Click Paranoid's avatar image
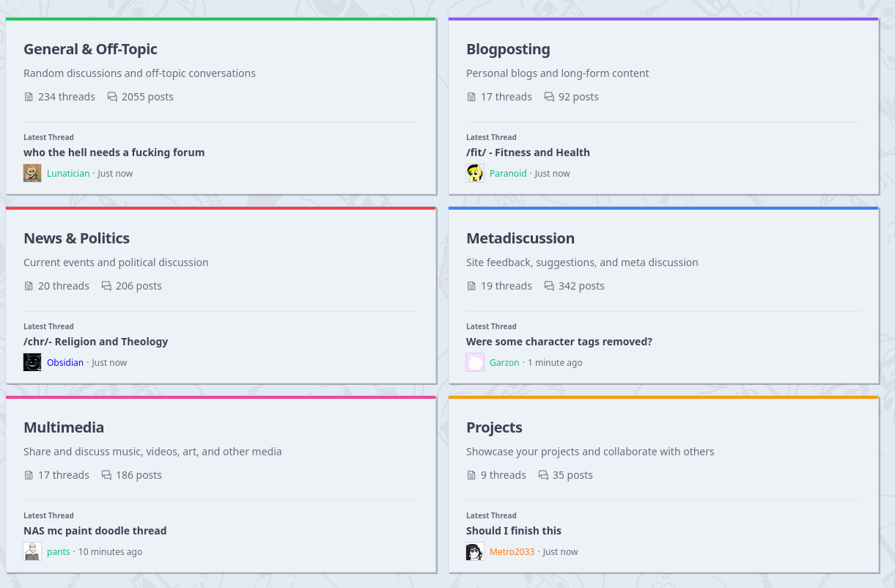 tap(475, 173)
